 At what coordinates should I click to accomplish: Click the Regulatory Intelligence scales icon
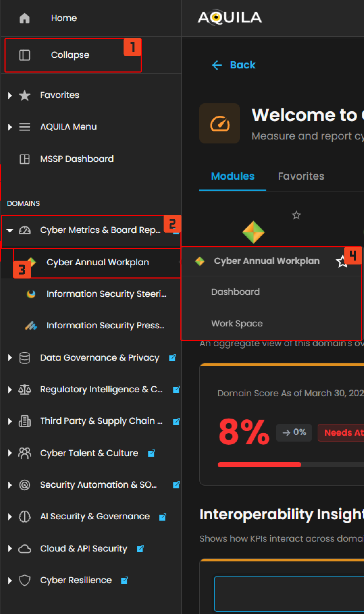[x=25, y=390]
